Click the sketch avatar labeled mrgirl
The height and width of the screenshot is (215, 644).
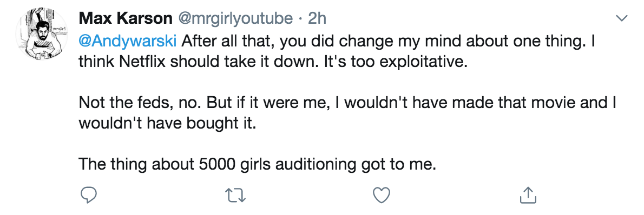tap(42, 35)
